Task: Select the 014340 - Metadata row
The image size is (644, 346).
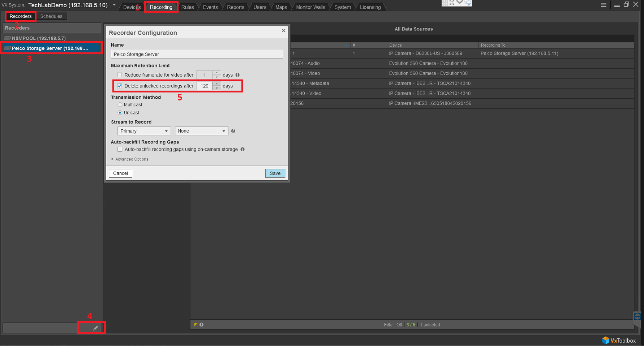Action: pyautogui.click(x=462, y=83)
